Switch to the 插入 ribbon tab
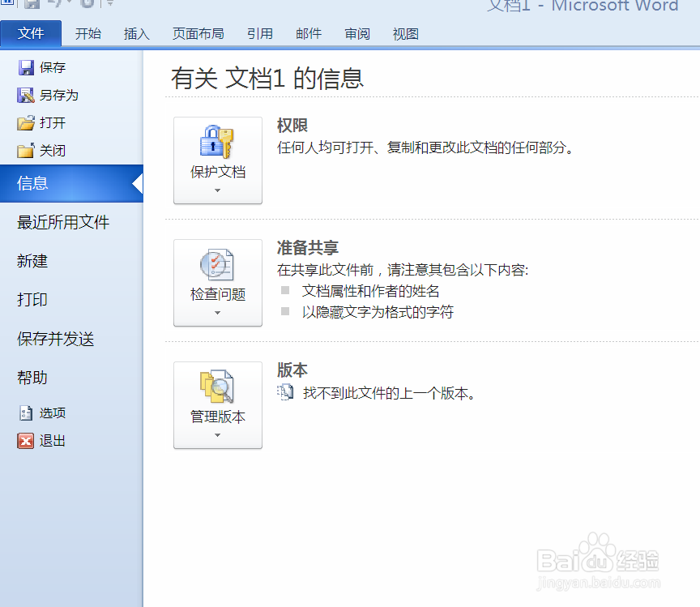The height and width of the screenshot is (607, 700). [x=137, y=33]
